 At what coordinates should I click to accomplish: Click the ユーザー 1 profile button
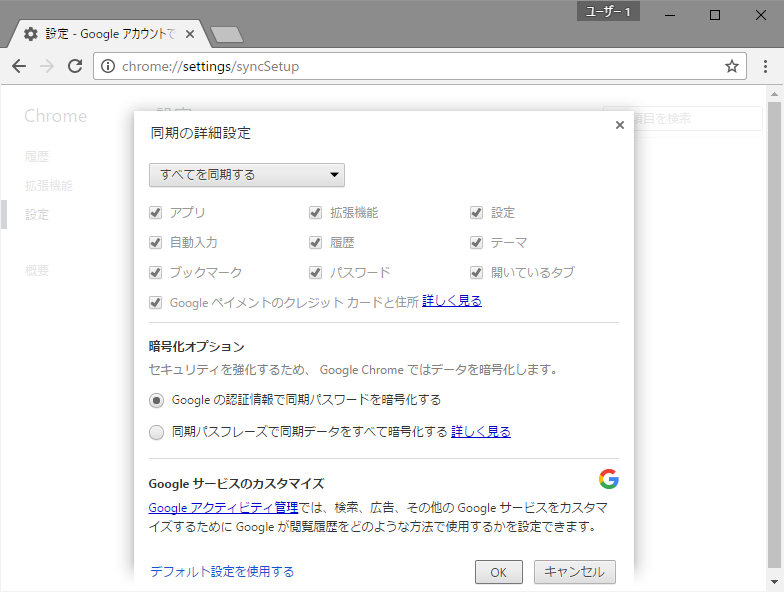coord(608,11)
